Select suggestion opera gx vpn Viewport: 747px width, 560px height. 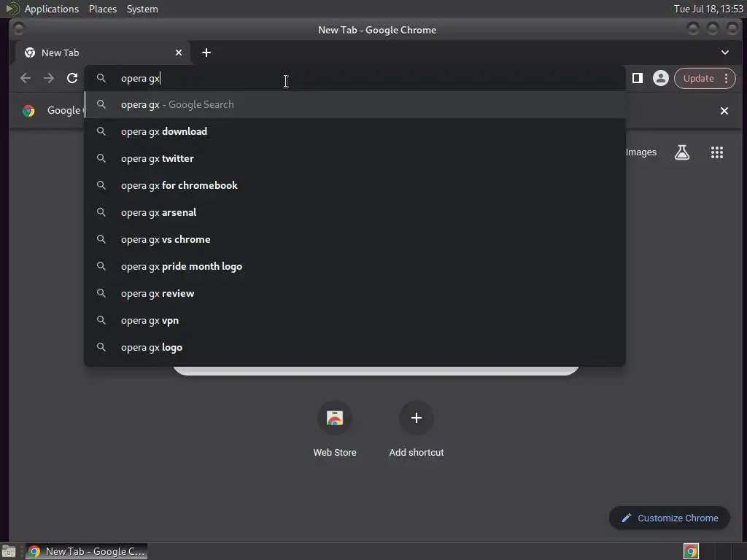(x=355, y=321)
